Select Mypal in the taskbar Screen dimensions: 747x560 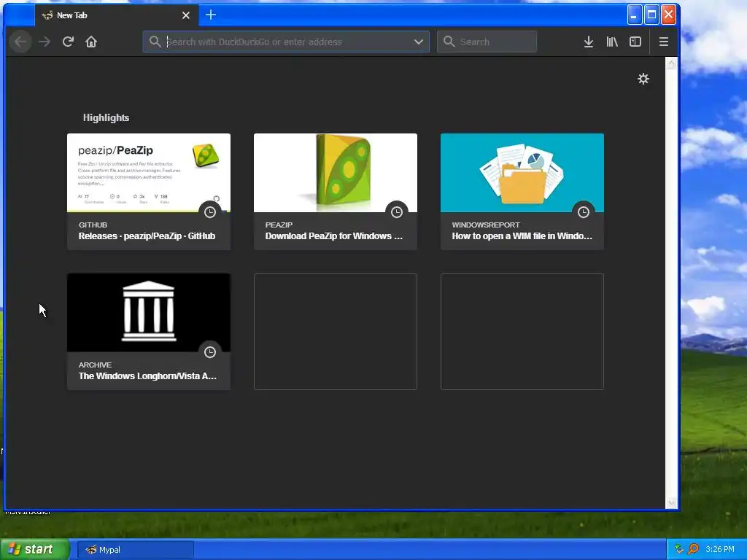(135, 550)
